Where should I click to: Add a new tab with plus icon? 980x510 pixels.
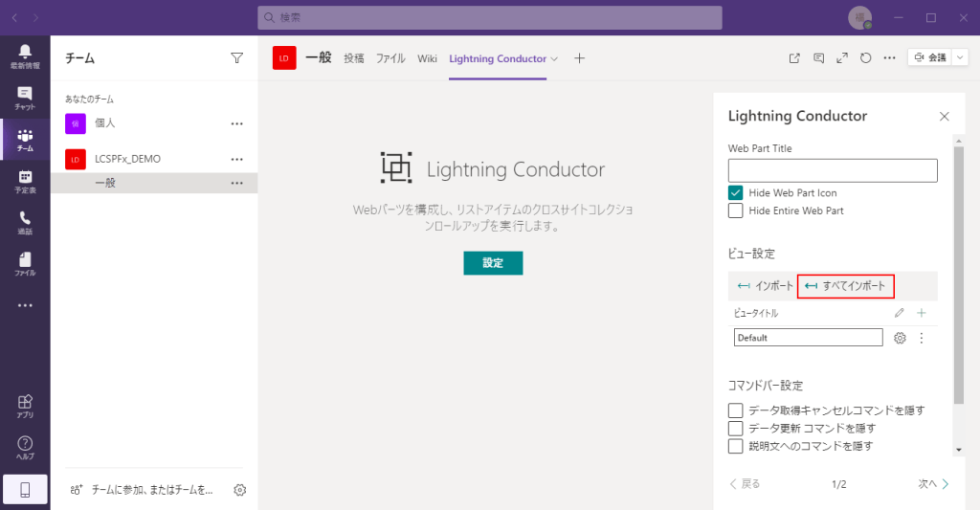point(579,58)
